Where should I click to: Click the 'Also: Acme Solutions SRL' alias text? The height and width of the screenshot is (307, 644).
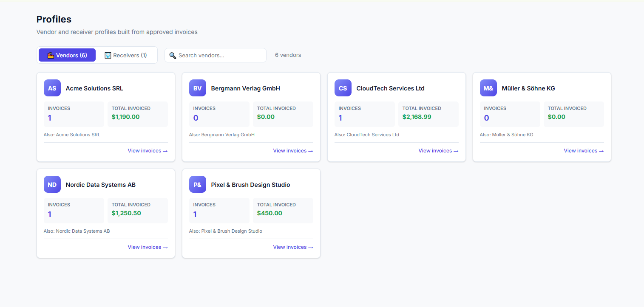(72, 135)
